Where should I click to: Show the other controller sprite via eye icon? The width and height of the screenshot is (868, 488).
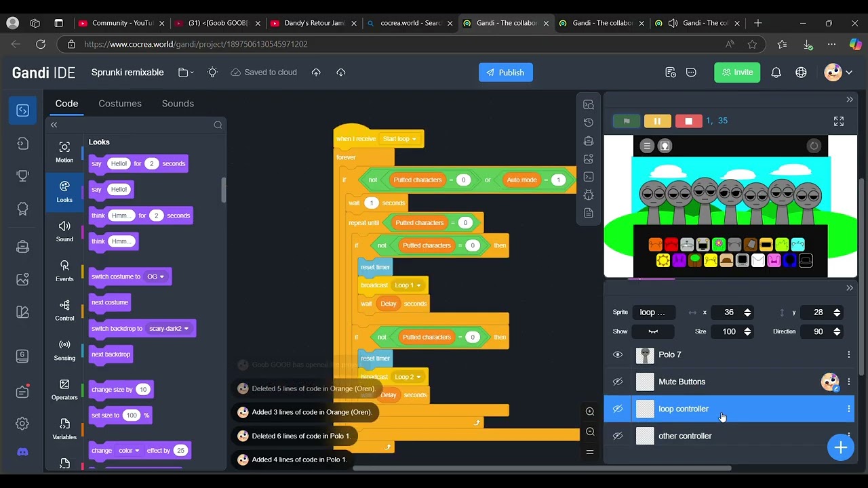[x=618, y=436]
